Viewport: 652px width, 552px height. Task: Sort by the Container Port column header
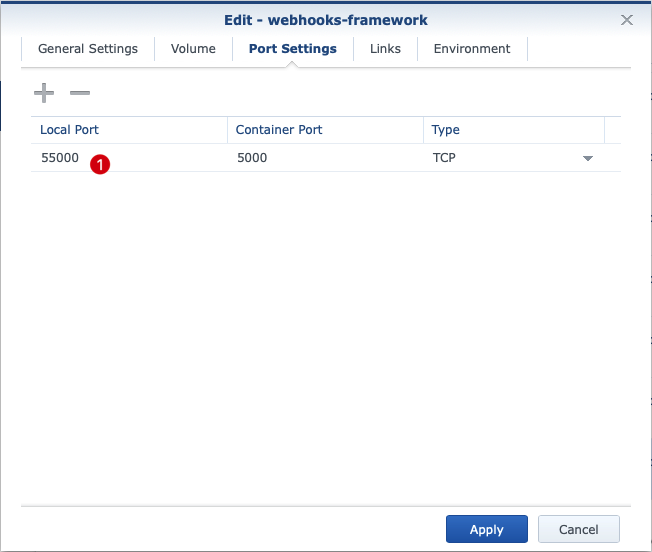tap(325, 130)
